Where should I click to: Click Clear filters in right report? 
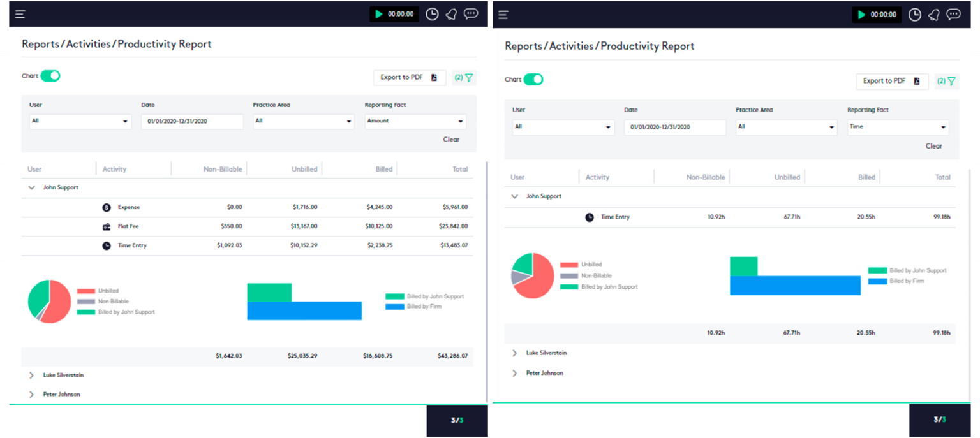coord(934,146)
